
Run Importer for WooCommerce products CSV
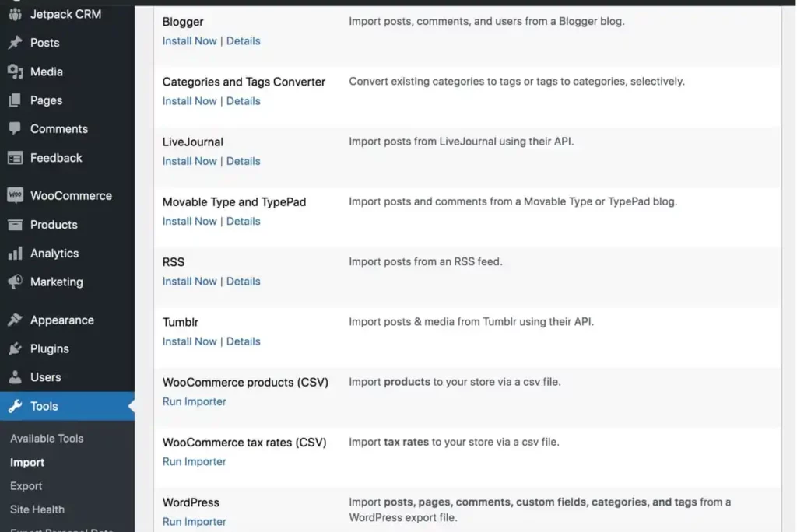click(x=194, y=401)
